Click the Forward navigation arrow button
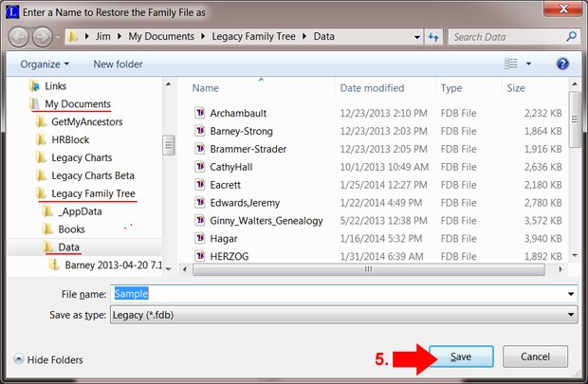 42,37
